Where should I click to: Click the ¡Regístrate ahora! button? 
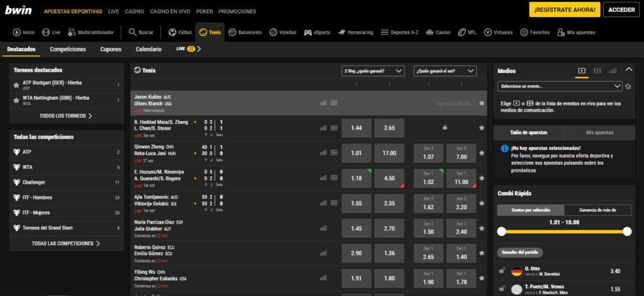(563, 9)
